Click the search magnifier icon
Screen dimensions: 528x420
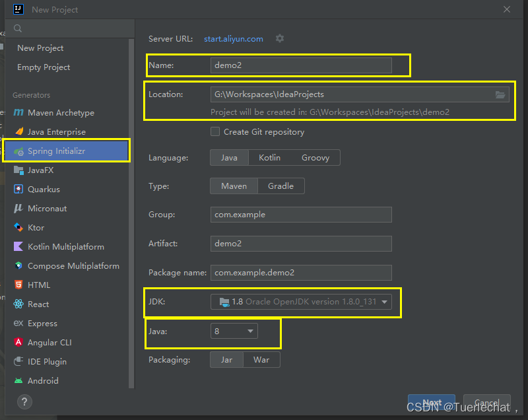point(18,28)
